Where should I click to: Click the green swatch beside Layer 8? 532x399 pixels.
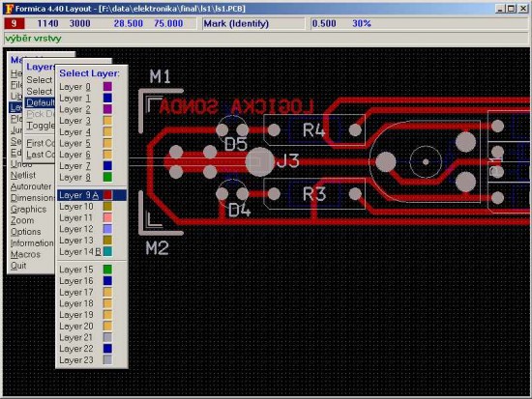107,177
